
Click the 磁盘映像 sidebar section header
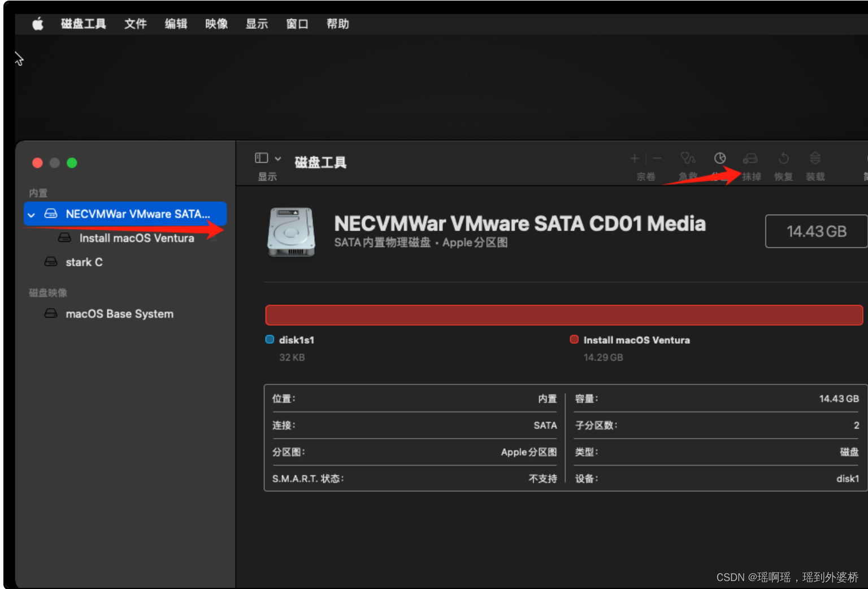pyautogui.click(x=48, y=293)
